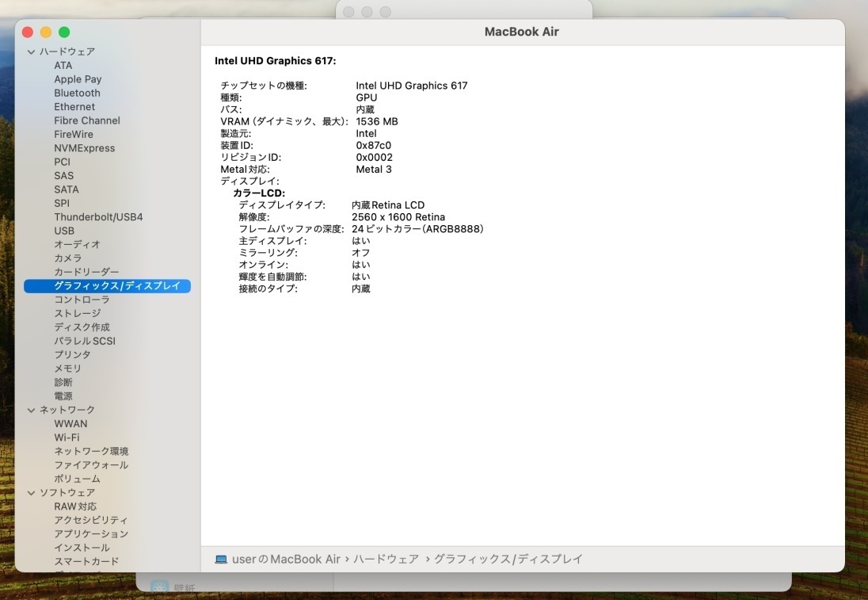868x600 pixels.
Task: Select ファイアウォール in the sidebar
Action: pos(91,464)
